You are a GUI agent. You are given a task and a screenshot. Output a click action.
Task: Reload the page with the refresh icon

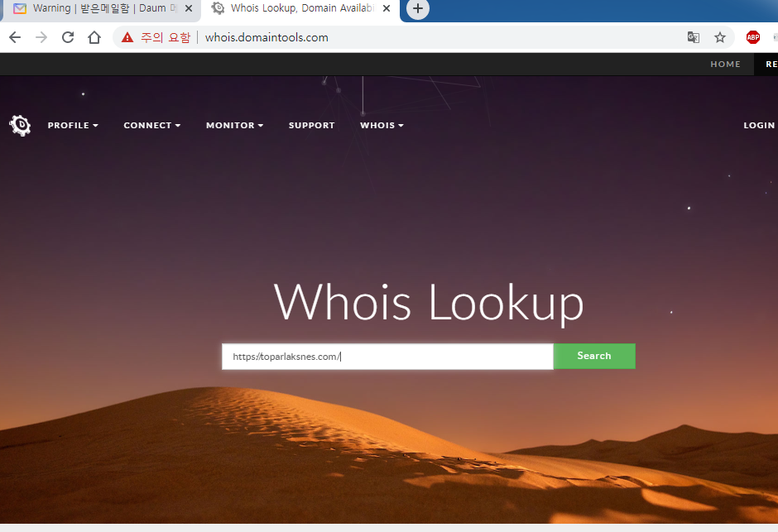[x=68, y=37]
